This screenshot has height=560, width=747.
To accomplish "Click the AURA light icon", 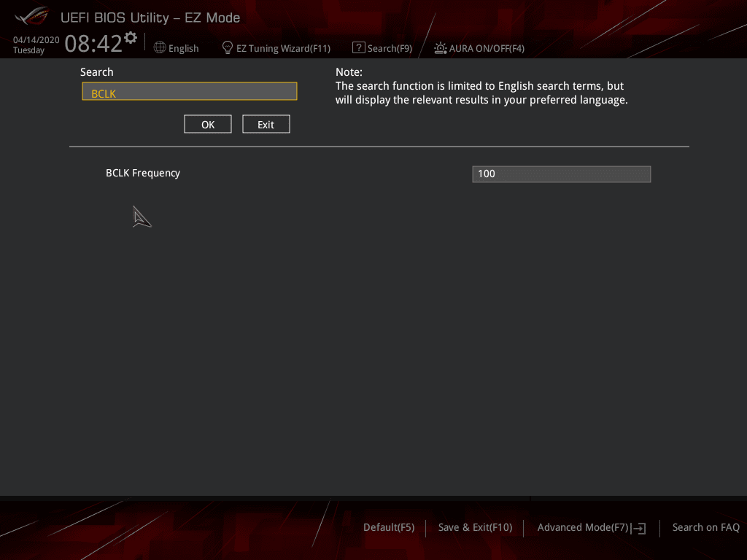I will [440, 48].
